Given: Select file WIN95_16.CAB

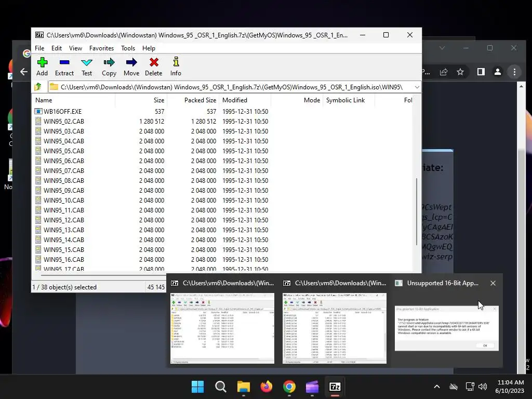Looking at the screenshot, I should [64, 259].
